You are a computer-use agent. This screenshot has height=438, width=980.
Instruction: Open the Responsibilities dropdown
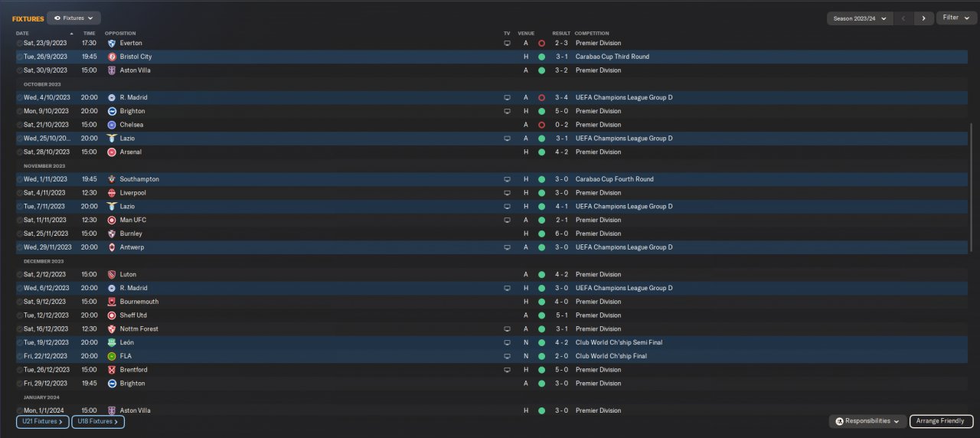867,421
